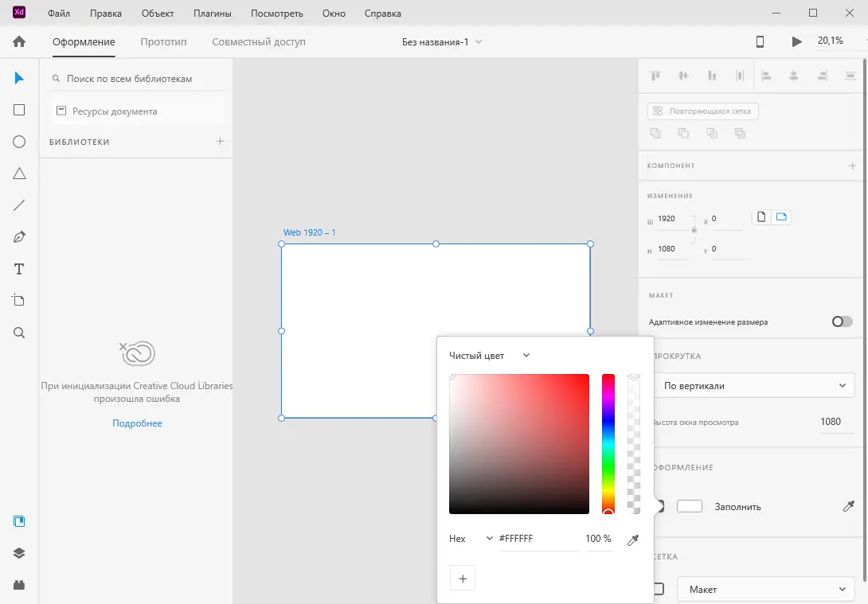Open the Libraries panel icon
Viewport: 868px width, 604px height.
point(19,521)
